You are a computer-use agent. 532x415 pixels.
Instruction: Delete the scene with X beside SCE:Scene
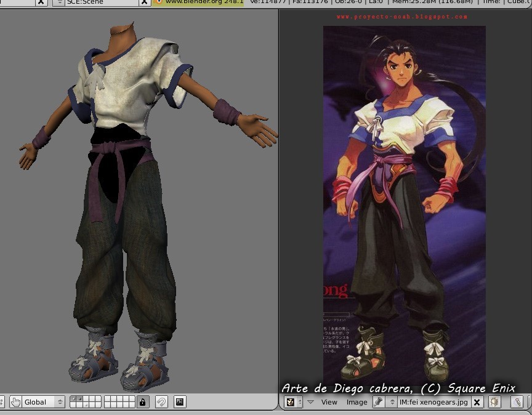coord(144,2)
